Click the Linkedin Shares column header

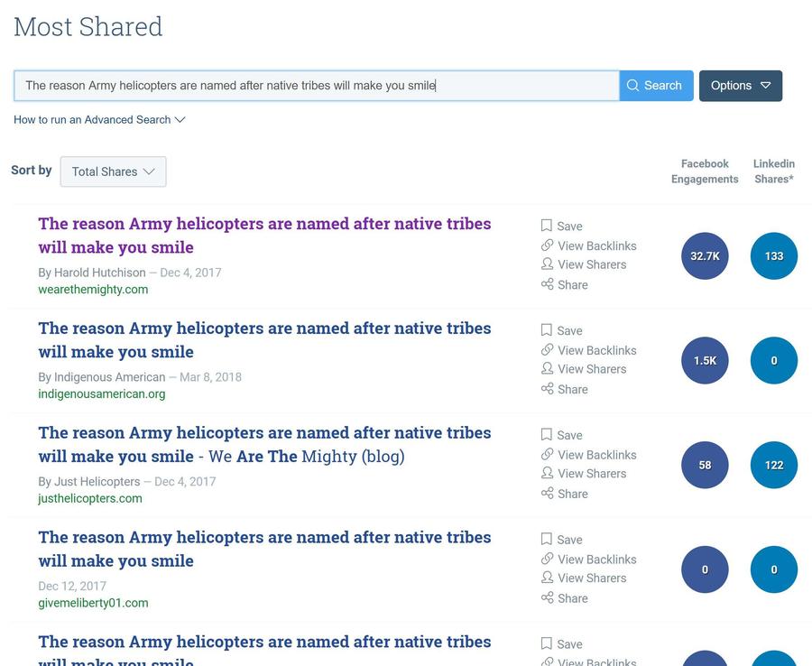tap(774, 171)
